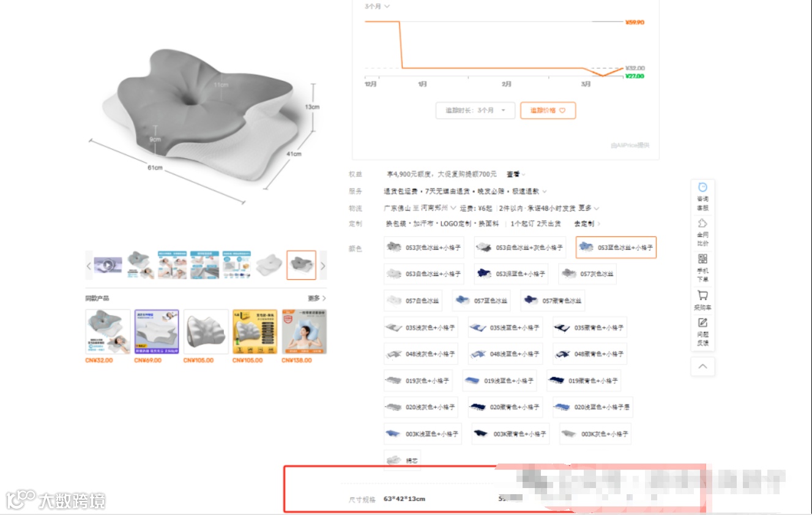Show next product thumbnails arrow
The width and height of the screenshot is (812, 515).
323,266
